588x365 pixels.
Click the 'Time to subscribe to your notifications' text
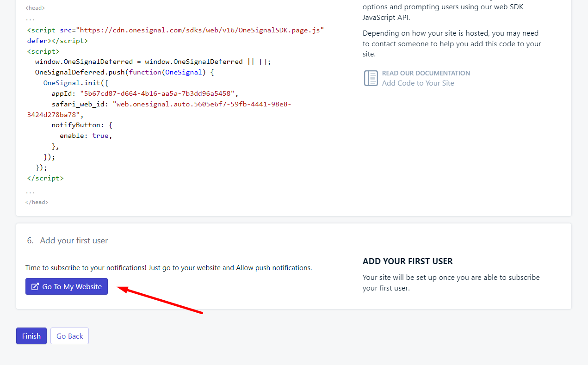(169, 268)
